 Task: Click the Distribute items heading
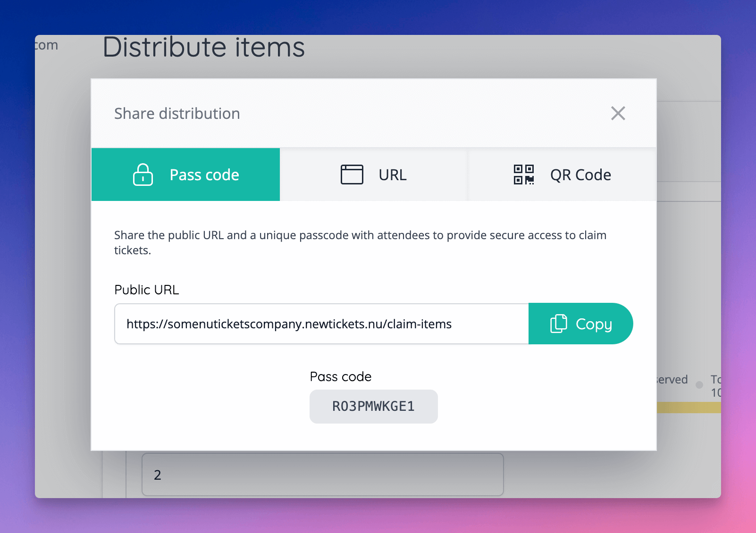204,47
